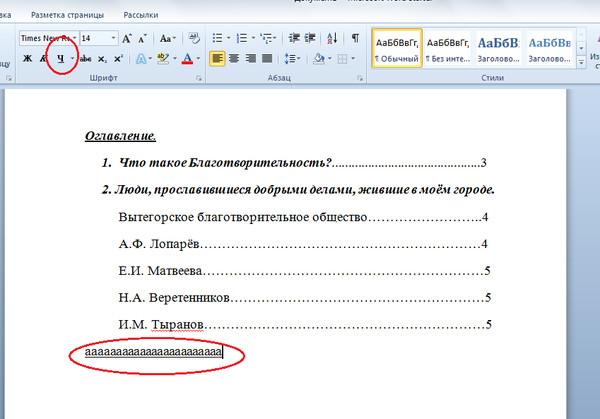Click Grow Font icon
Viewport: 600px width, 419px height.
coord(127,38)
